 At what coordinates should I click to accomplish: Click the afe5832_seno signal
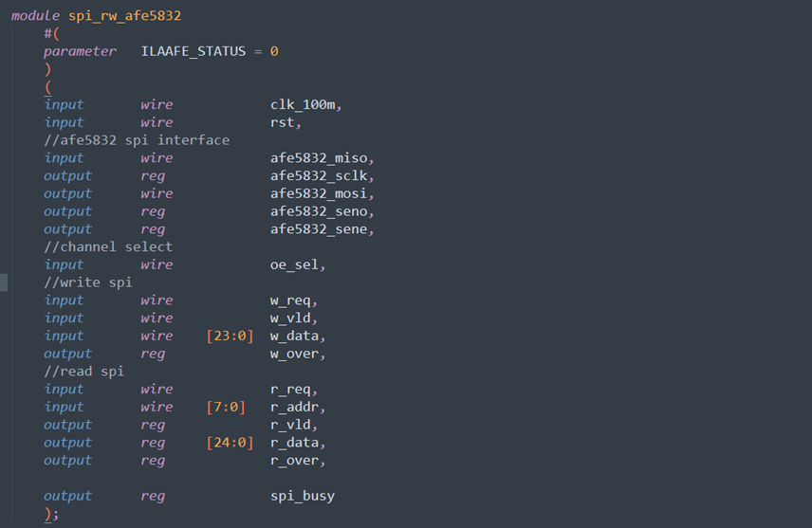tap(319, 211)
